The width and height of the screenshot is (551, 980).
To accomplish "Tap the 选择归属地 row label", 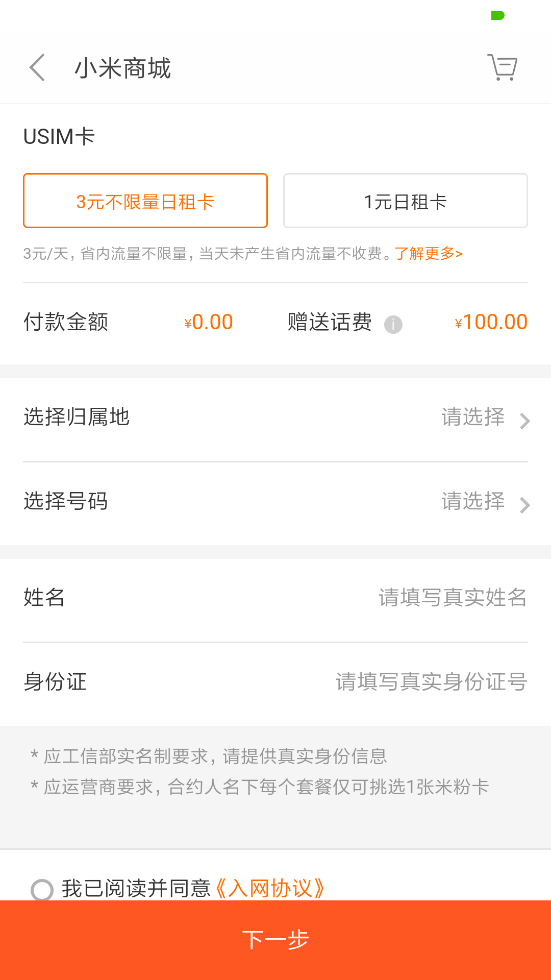I will 77,417.
